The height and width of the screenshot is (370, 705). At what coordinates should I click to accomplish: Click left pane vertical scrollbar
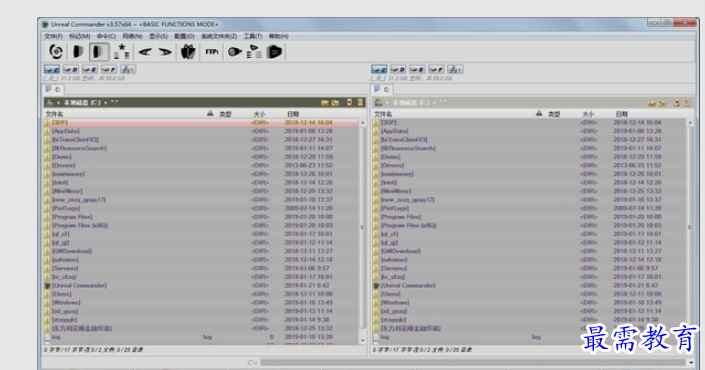362,227
